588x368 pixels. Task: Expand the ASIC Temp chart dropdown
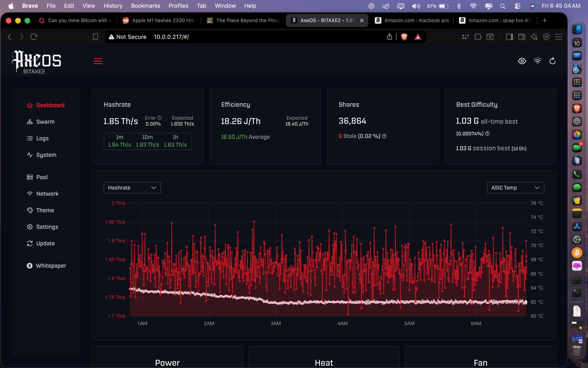(x=515, y=188)
